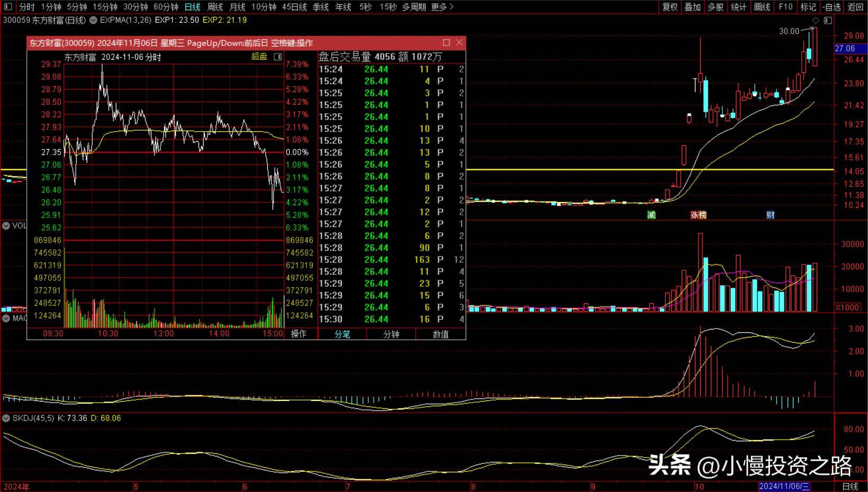868x492 pixels.
Task: Click the 日线 label at bottom right
Action: coord(850,486)
